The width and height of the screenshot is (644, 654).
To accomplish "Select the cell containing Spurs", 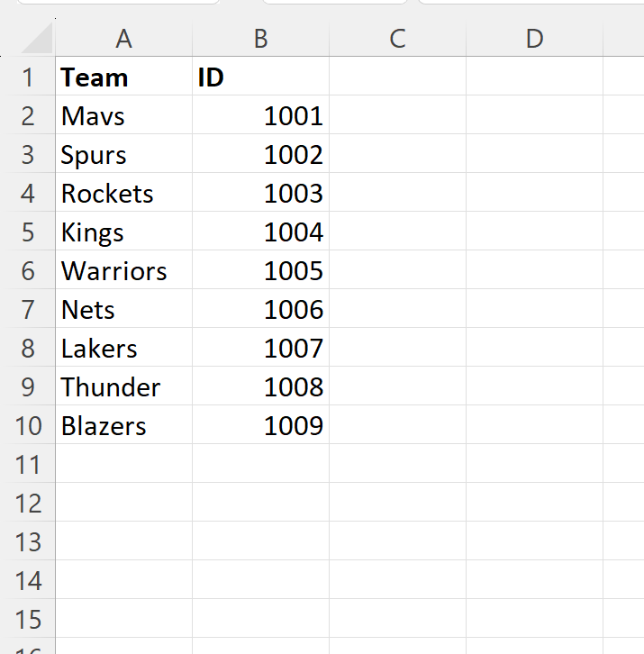I will tap(124, 153).
